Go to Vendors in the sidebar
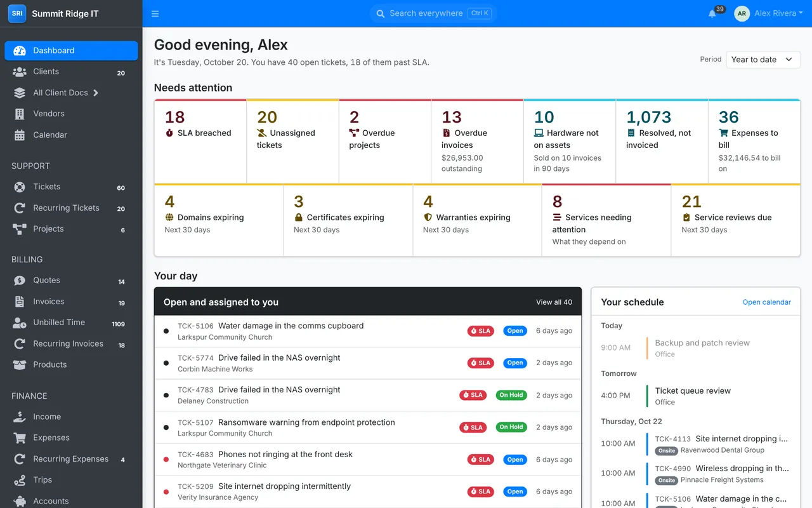The width and height of the screenshot is (812, 508). (x=71, y=114)
